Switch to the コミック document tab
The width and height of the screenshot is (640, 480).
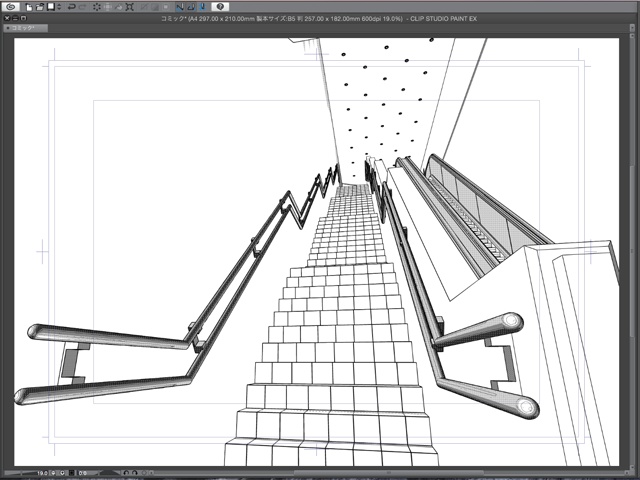click(x=25, y=28)
